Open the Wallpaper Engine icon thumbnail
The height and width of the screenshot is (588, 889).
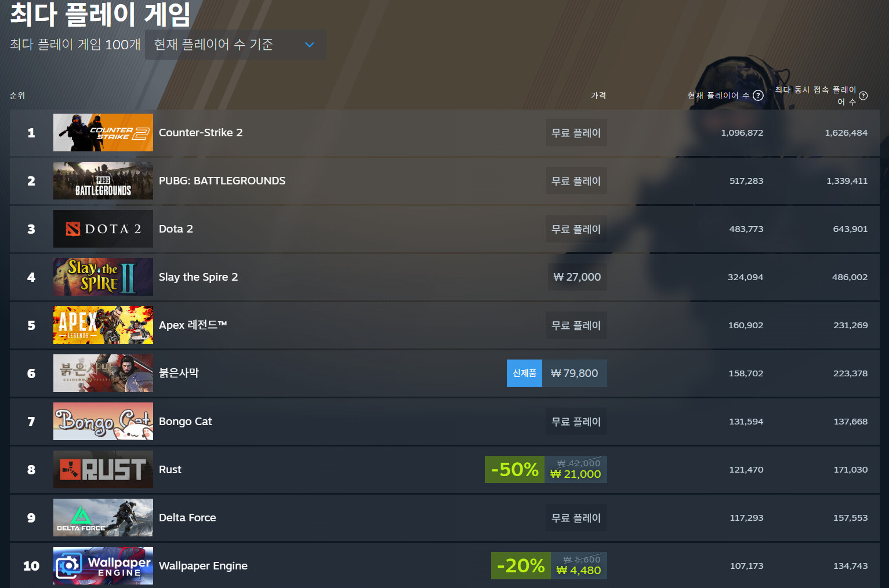click(x=103, y=566)
